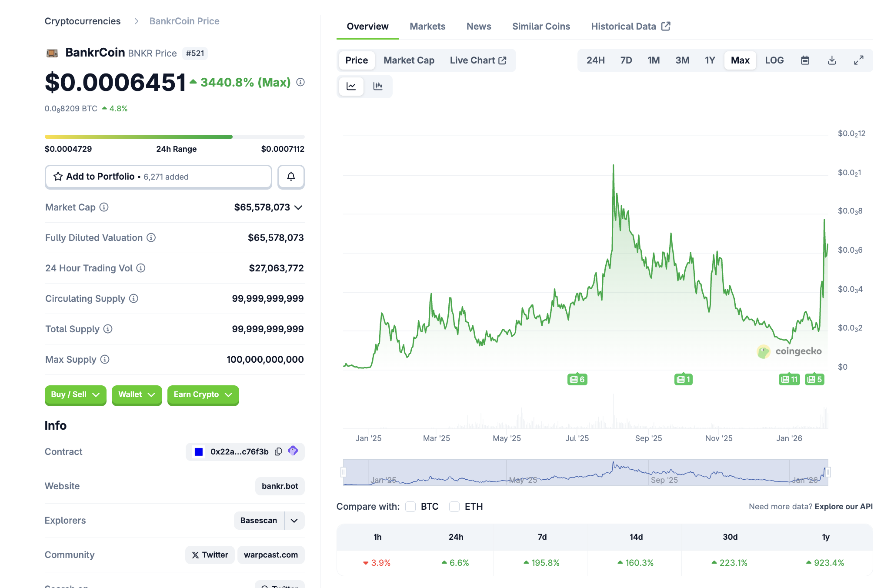Set a price alert with the bell icon
Screen dimensions: 894x588
[290, 177]
